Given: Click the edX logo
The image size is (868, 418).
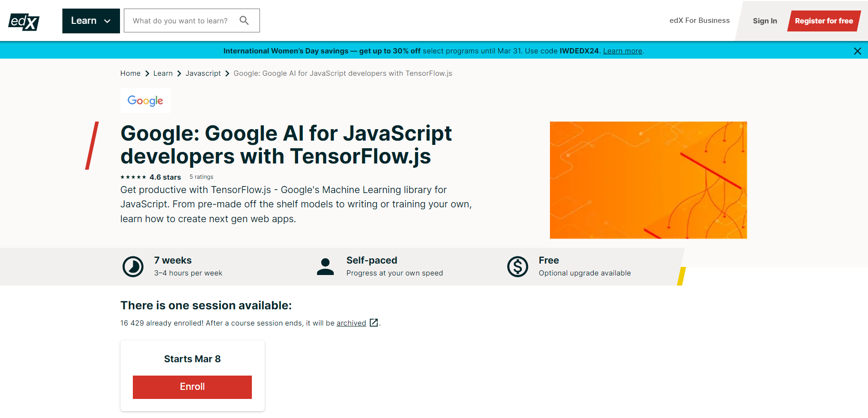Looking at the screenshot, I should [x=24, y=21].
